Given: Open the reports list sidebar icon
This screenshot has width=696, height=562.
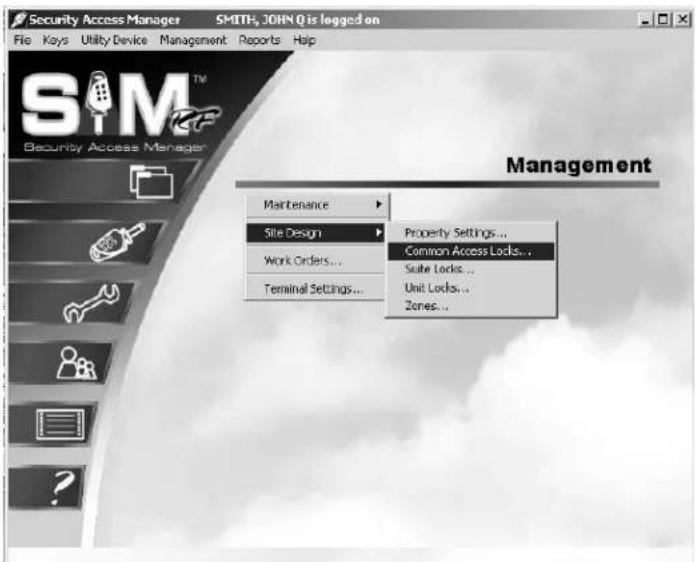Looking at the screenshot, I should click(x=60, y=424).
